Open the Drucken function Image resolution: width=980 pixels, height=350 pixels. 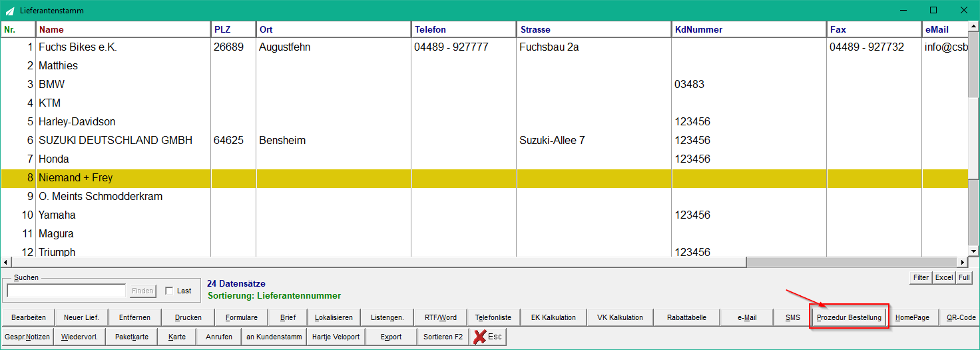click(x=188, y=317)
